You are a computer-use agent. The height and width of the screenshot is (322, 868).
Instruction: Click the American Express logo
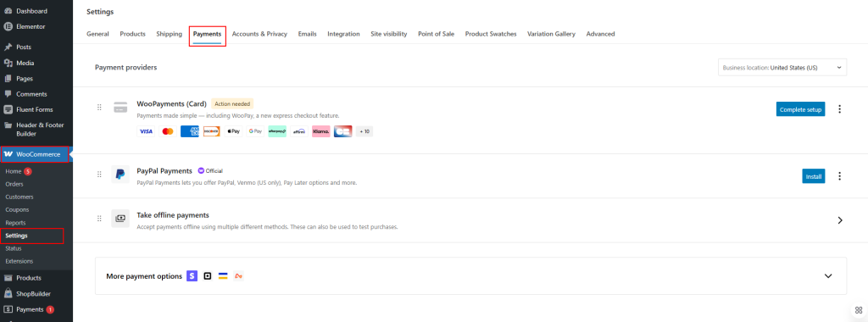click(189, 131)
